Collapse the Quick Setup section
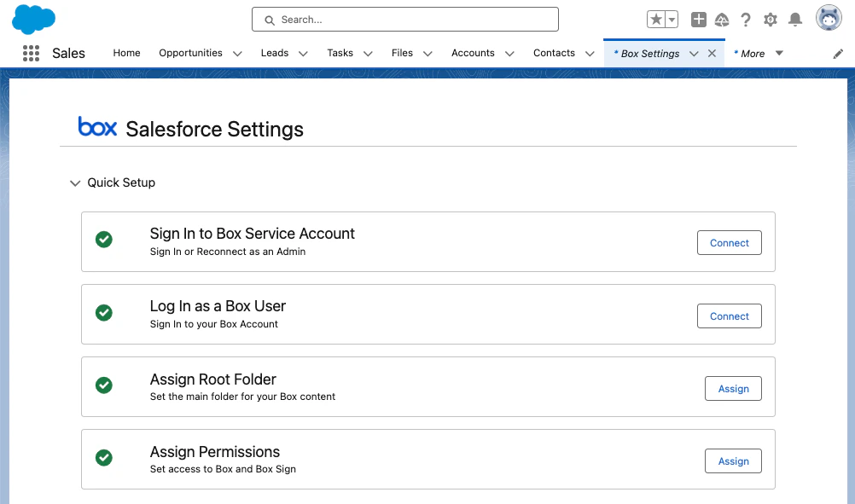The width and height of the screenshot is (855, 504). tap(75, 182)
